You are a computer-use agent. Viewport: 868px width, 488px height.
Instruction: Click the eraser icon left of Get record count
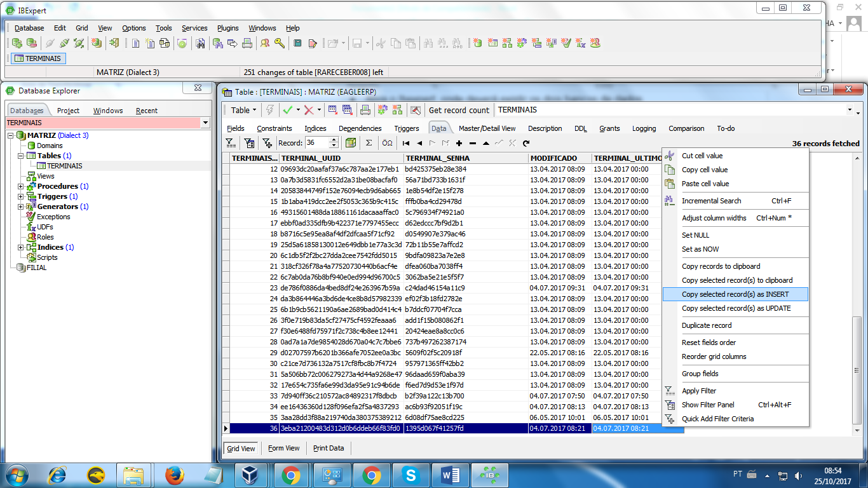[x=415, y=110]
